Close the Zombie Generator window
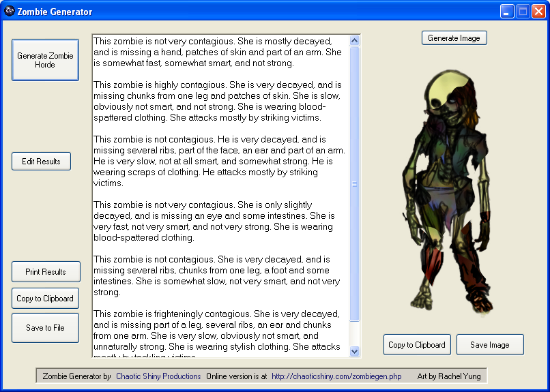550x392 pixels. (539, 12)
